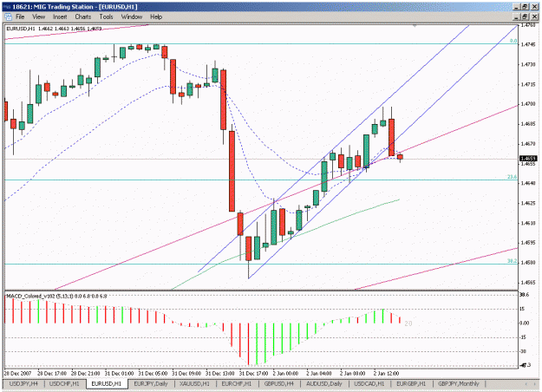542x392 pixels.
Task: Click the left chart-tab scroll arrow
Action: [526, 383]
